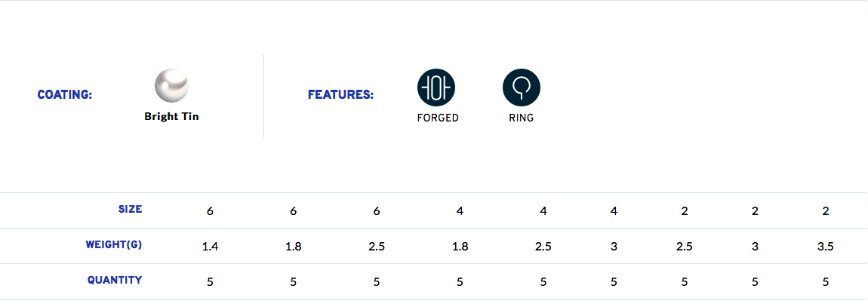Click weight 1.8 under first size 4
The height and width of the screenshot is (301, 868).
point(460,247)
